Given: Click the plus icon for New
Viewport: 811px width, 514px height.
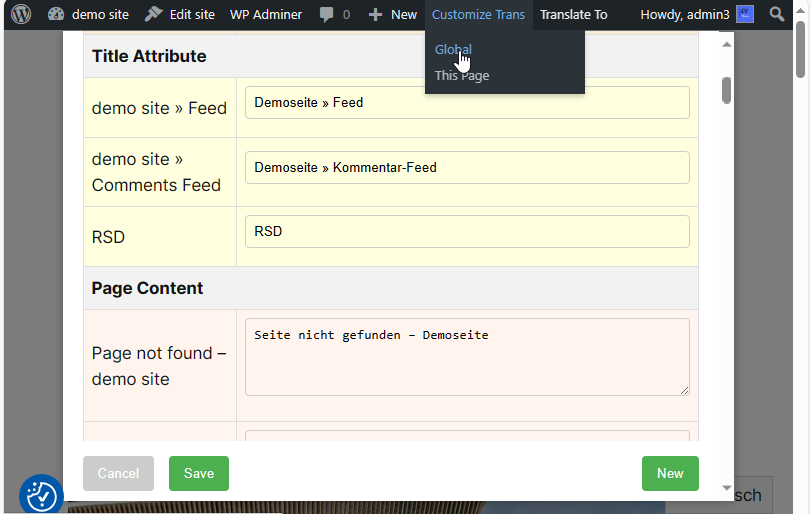Looking at the screenshot, I should 376,15.
